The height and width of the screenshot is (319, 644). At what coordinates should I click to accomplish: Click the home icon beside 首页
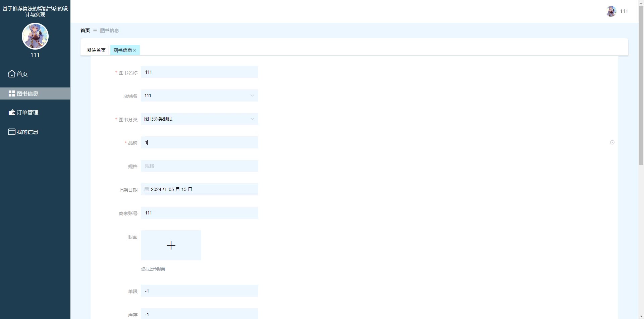(12, 74)
